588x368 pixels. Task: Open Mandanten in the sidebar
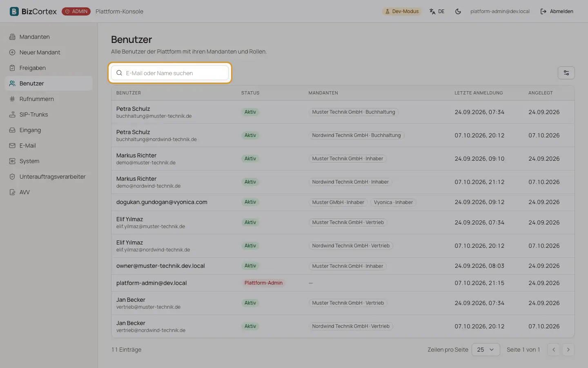point(49,37)
